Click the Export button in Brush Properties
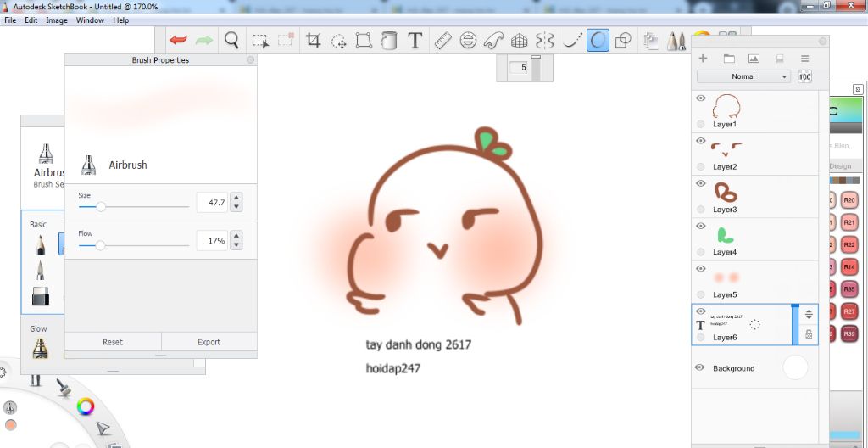The image size is (868, 448). (209, 342)
